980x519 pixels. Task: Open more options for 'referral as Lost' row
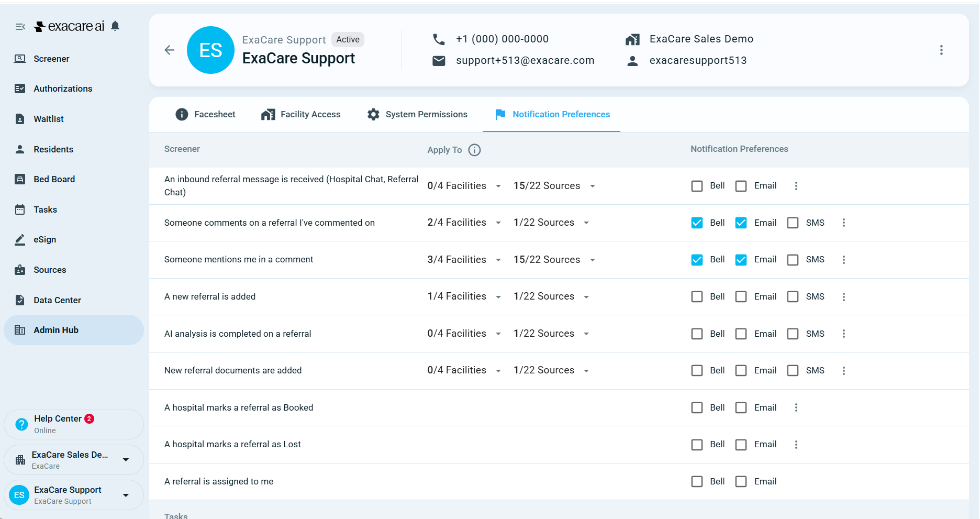[796, 445]
